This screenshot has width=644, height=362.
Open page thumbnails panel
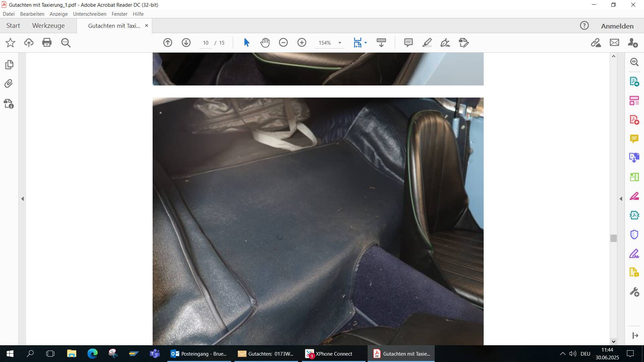pos(9,64)
